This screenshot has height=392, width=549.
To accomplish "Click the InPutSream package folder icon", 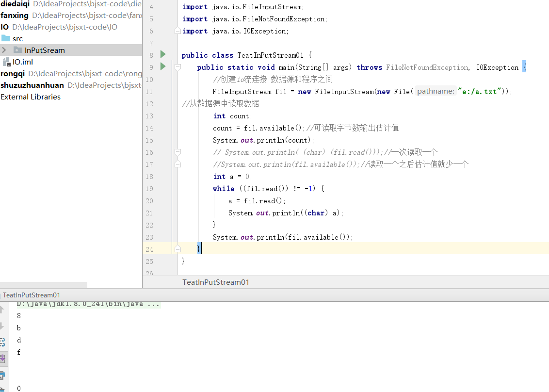I will 18,50.
